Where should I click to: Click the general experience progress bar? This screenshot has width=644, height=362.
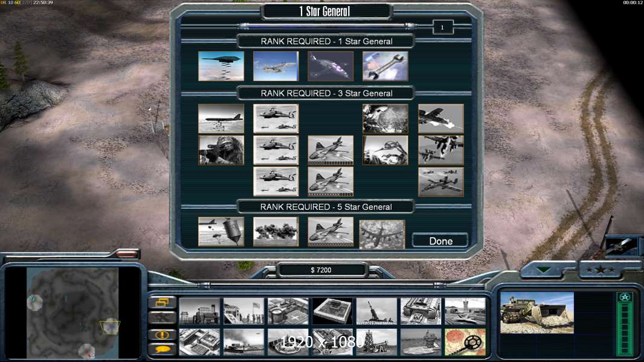328,27
